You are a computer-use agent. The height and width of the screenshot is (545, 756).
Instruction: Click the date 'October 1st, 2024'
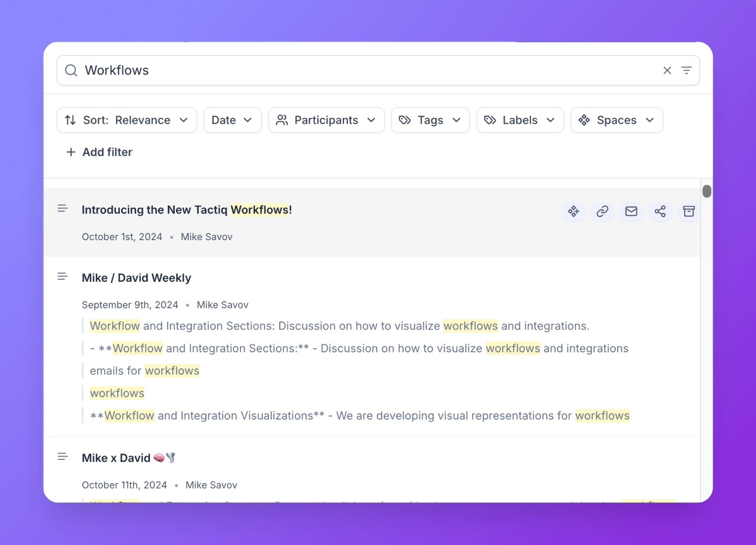pyautogui.click(x=122, y=237)
